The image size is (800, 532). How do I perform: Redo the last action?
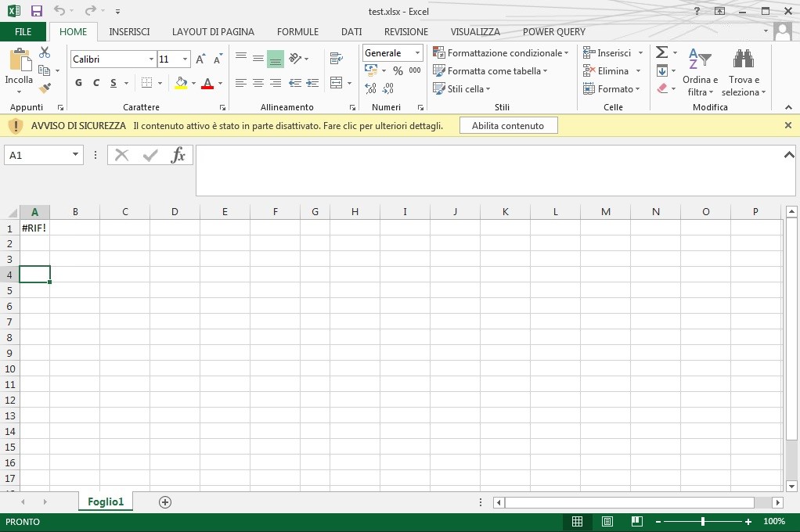tap(90, 11)
